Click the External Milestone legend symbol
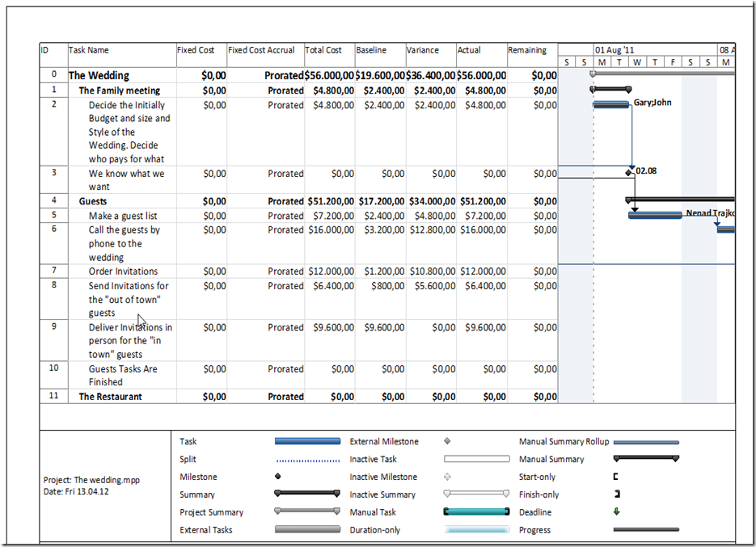 447,442
